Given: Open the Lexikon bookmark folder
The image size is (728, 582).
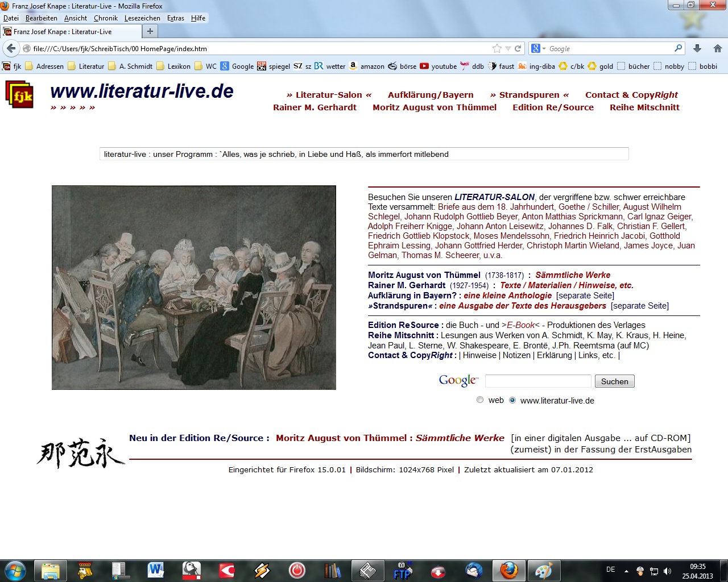Looking at the screenshot, I should point(173,66).
